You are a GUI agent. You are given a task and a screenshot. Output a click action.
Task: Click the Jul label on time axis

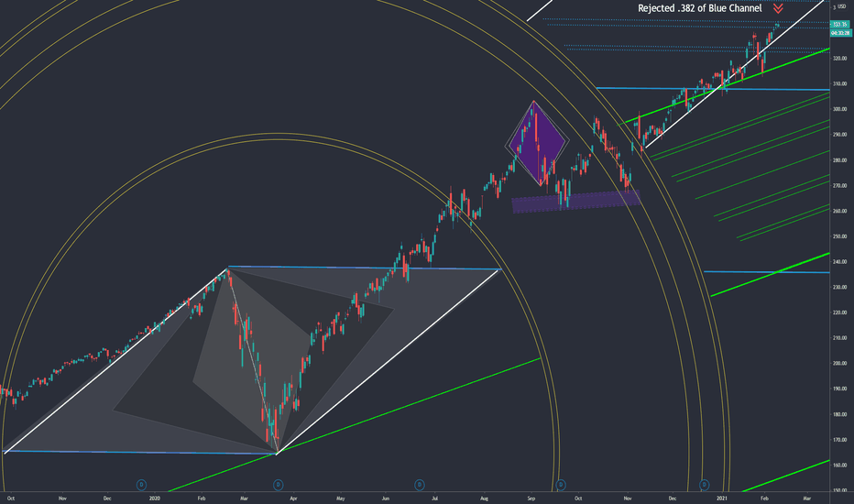point(434,498)
